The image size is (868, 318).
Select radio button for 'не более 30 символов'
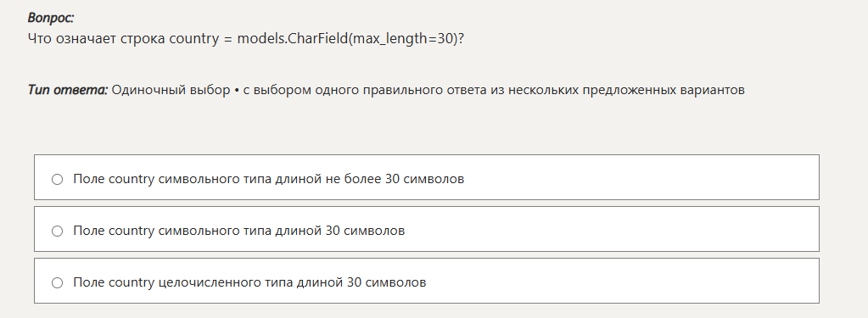tap(57, 180)
